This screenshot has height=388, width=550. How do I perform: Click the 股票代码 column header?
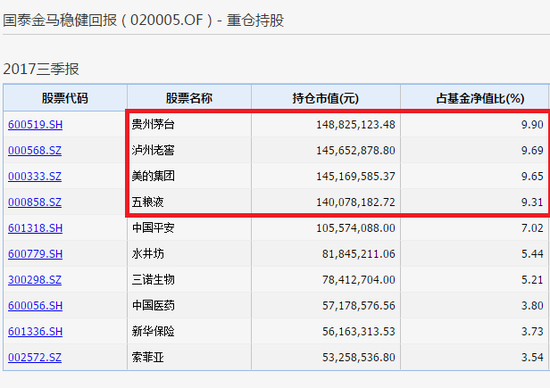pos(65,98)
